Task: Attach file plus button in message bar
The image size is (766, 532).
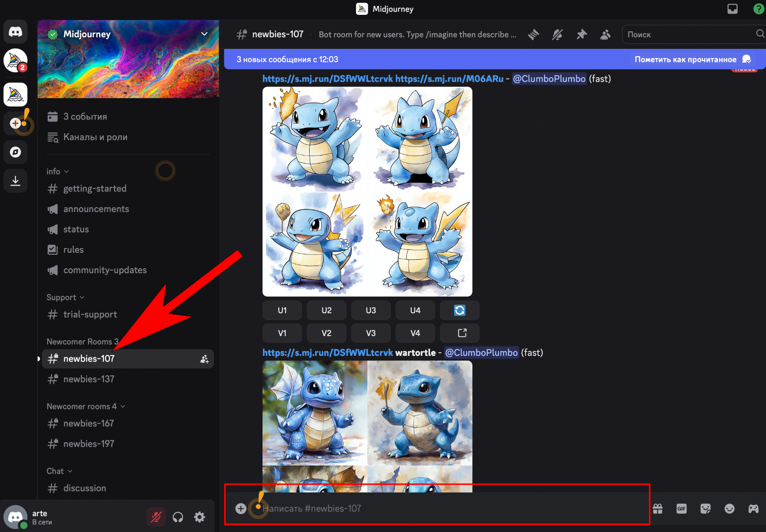Action: [241, 509]
